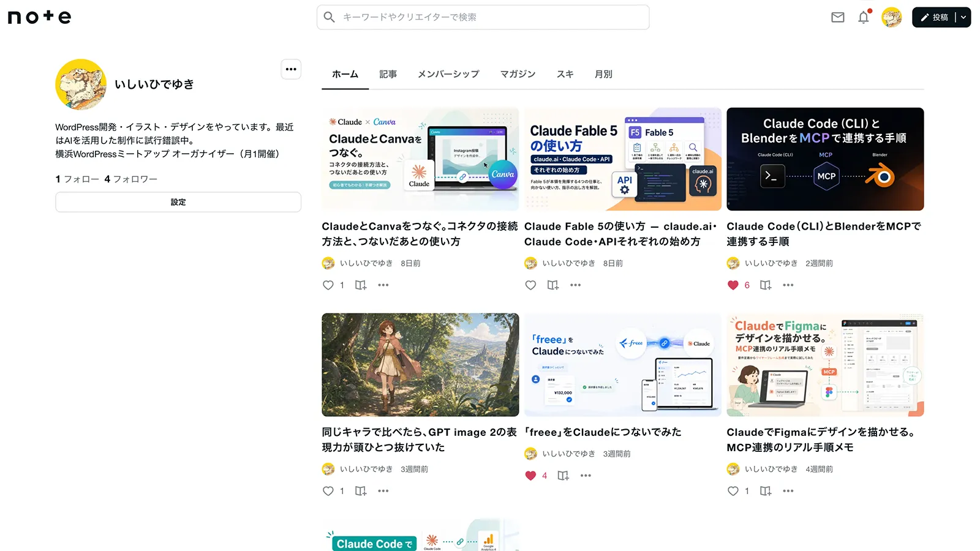Open the Claude Code Blender MCP thumbnail
The width and height of the screenshot is (980, 551).
pyautogui.click(x=825, y=159)
